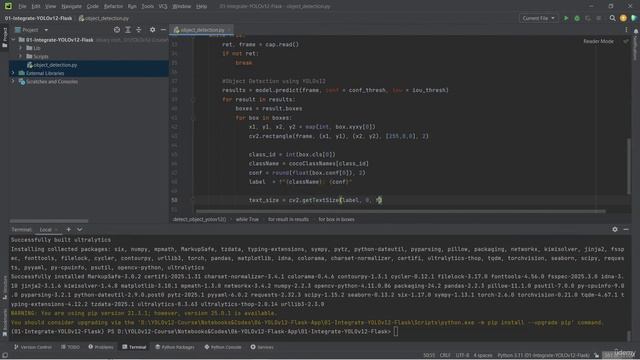Click Expand All icon in Project panel
Viewport: 640px width, 360px height.
click(x=128, y=30)
